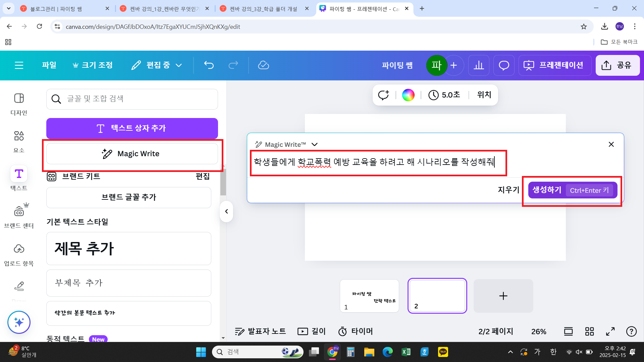Click the 글꼴 및 조합 검색 search field

132,99
